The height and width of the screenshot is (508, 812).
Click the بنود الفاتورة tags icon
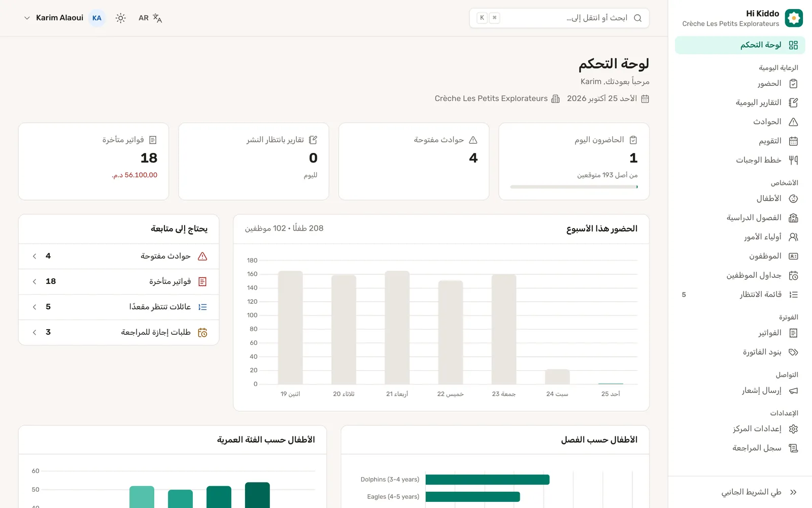tap(794, 352)
